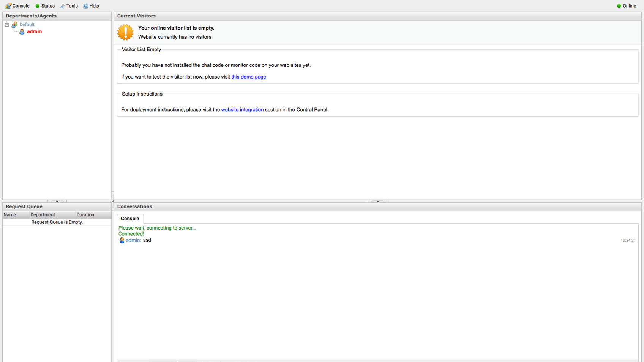Image resolution: width=644 pixels, height=362 pixels.
Task: Open this demo page link
Action: (249, 77)
